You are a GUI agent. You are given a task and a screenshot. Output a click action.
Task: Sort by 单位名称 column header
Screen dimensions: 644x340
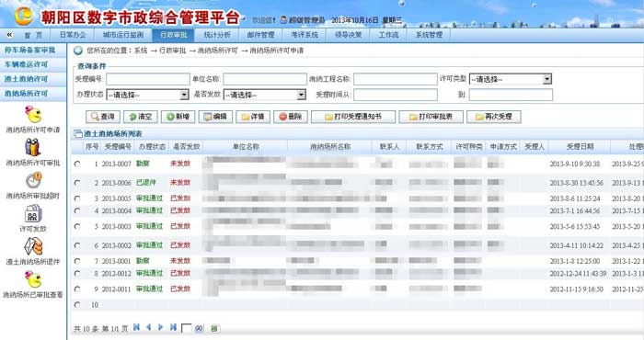246,147
